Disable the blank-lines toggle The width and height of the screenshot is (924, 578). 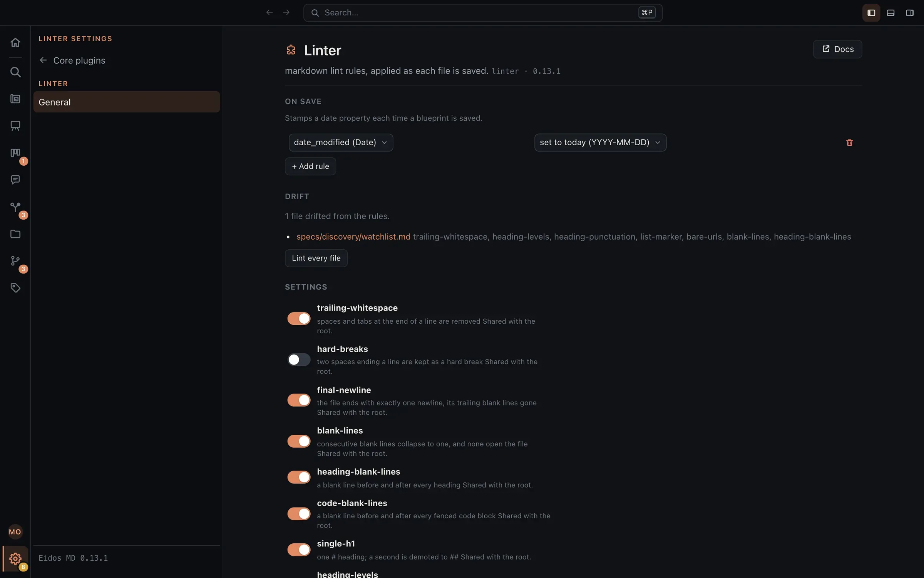(x=299, y=441)
